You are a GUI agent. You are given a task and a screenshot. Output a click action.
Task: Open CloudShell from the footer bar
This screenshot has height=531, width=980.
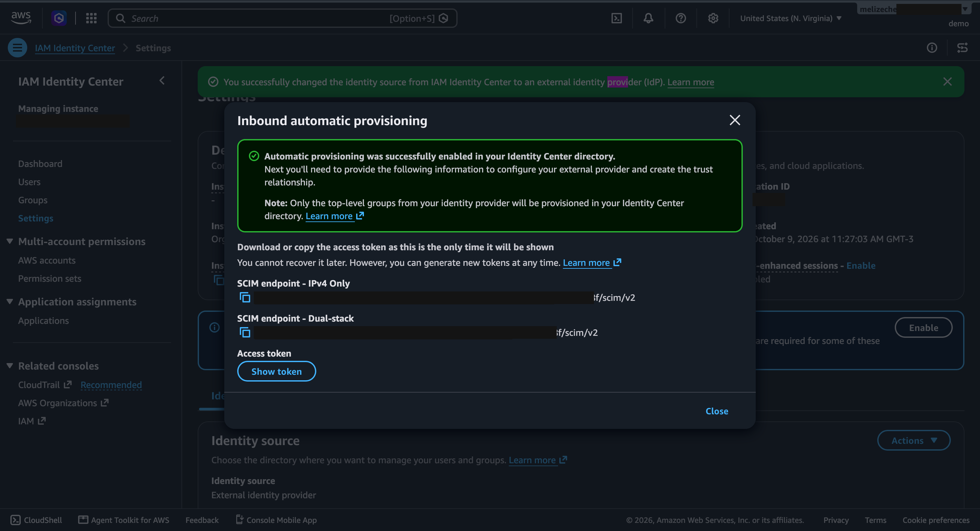coord(36,520)
